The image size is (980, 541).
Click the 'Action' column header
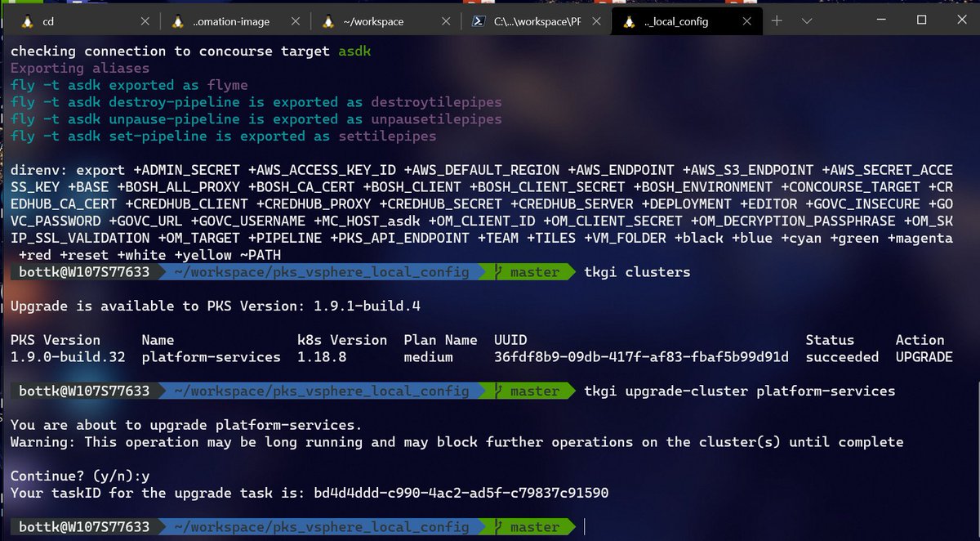coord(920,340)
